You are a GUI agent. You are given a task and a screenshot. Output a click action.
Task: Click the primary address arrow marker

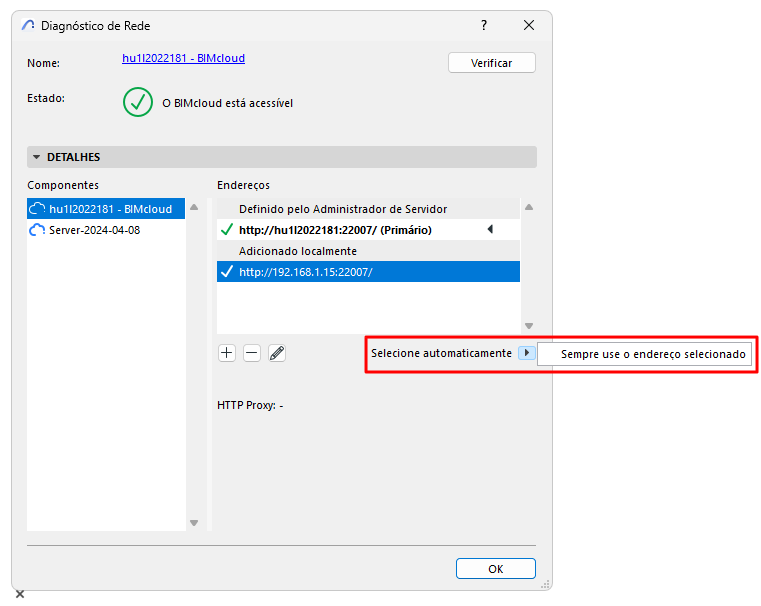pos(490,230)
